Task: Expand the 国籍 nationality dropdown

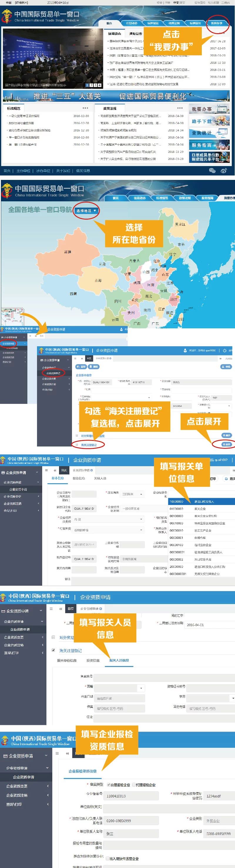Action: [141, 688]
